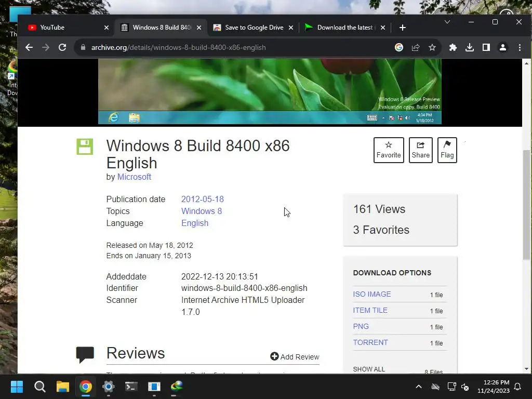Click the Windows 8 screenshot preview image
Viewport: 532px width, 399px height.
[x=270, y=91]
